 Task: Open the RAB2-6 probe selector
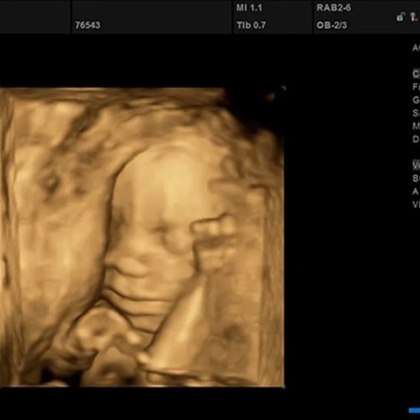tap(334, 8)
